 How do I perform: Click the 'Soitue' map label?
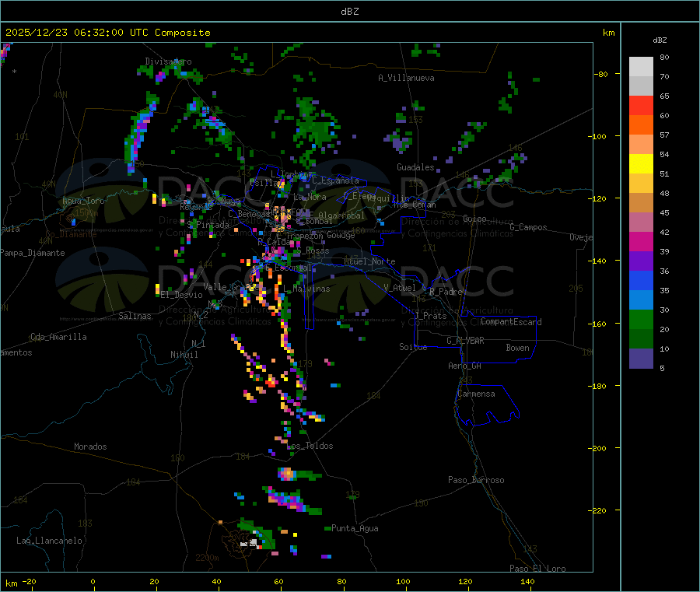coord(413,347)
